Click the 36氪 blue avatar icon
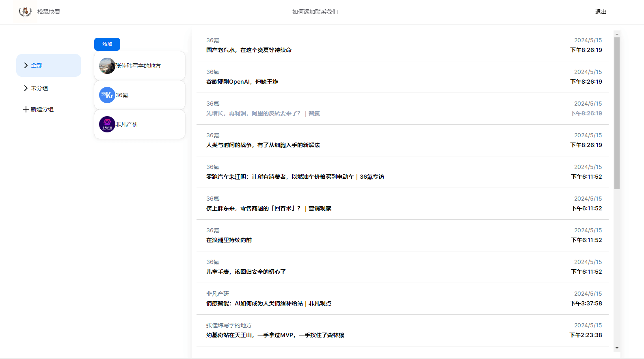 (x=107, y=95)
